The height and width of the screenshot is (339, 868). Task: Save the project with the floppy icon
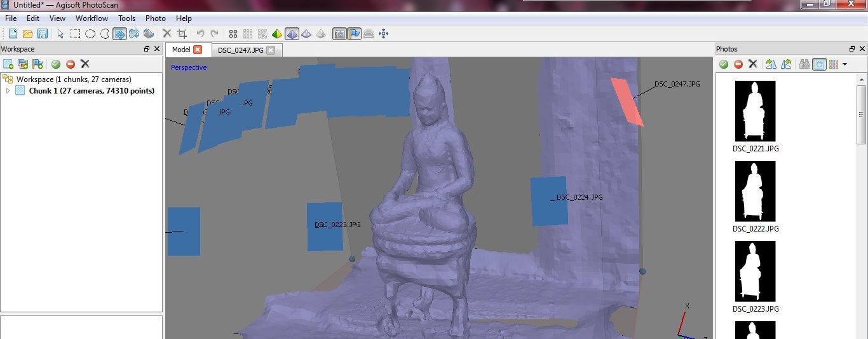click(x=43, y=34)
